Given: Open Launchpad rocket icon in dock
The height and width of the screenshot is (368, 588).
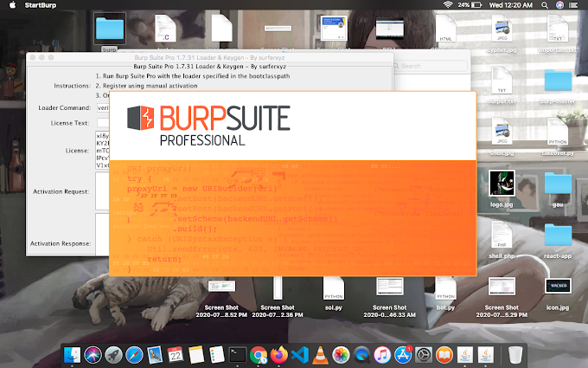Looking at the screenshot, I should (x=113, y=355).
